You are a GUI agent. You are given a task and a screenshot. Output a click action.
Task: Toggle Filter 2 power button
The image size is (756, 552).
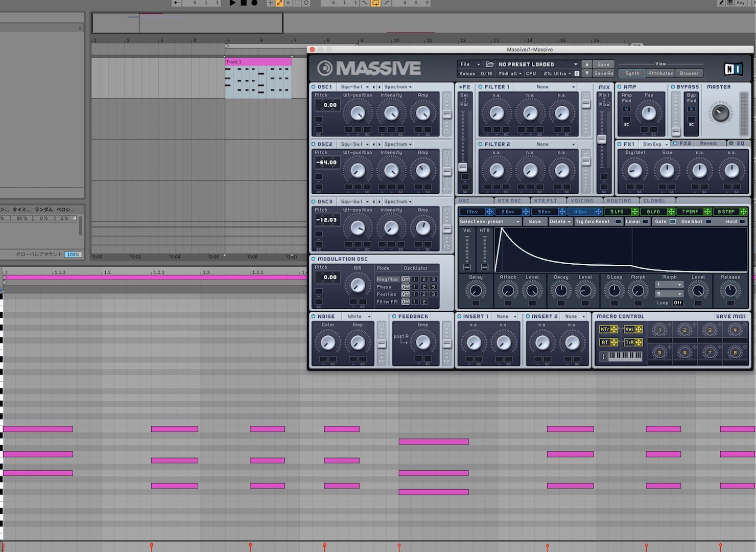[x=481, y=144]
